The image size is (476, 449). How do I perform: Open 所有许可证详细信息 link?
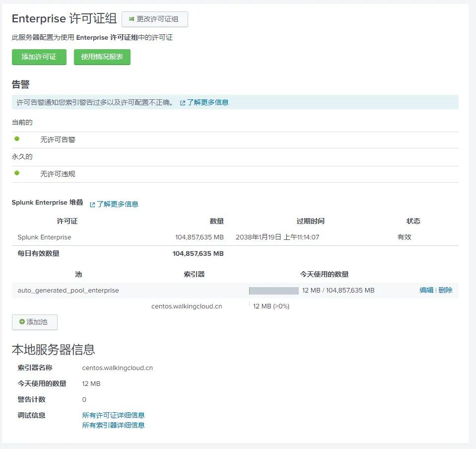pos(113,415)
